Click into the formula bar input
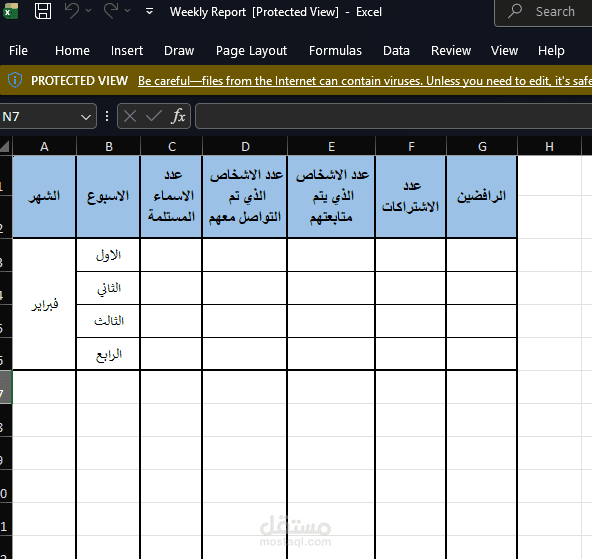Image resolution: width=592 pixels, height=559 pixels. (x=393, y=116)
